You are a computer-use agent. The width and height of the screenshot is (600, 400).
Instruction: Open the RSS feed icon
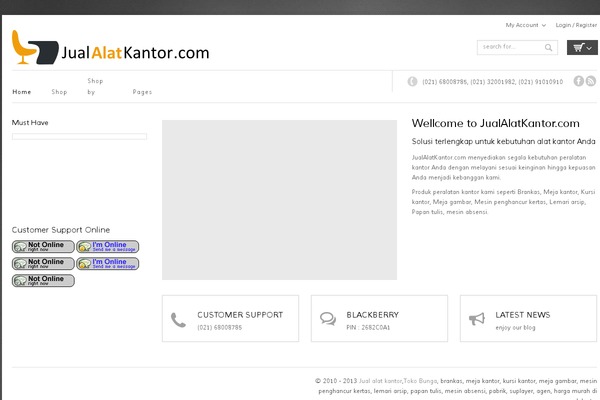click(x=591, y=81)
